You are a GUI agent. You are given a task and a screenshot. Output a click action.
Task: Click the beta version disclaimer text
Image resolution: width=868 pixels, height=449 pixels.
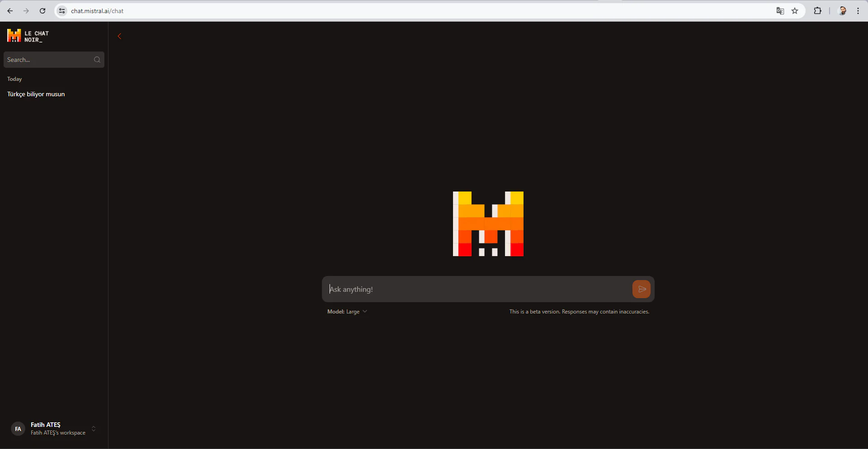(579, 312)
